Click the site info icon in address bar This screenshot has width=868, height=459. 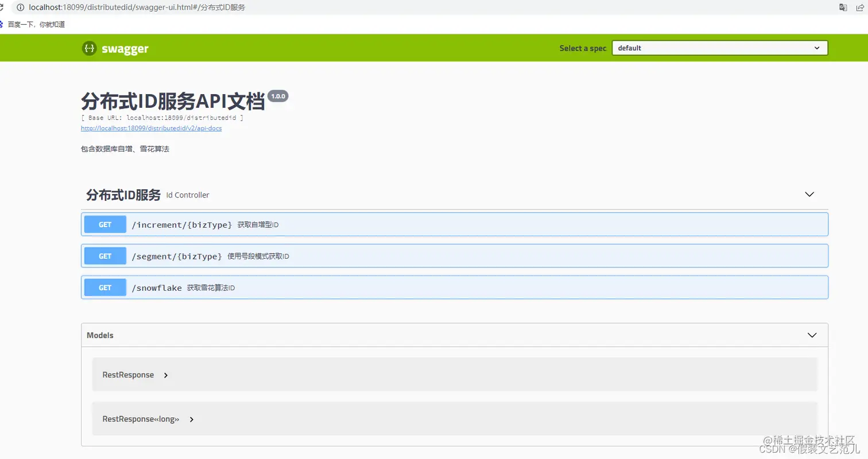tap(21, 7)
